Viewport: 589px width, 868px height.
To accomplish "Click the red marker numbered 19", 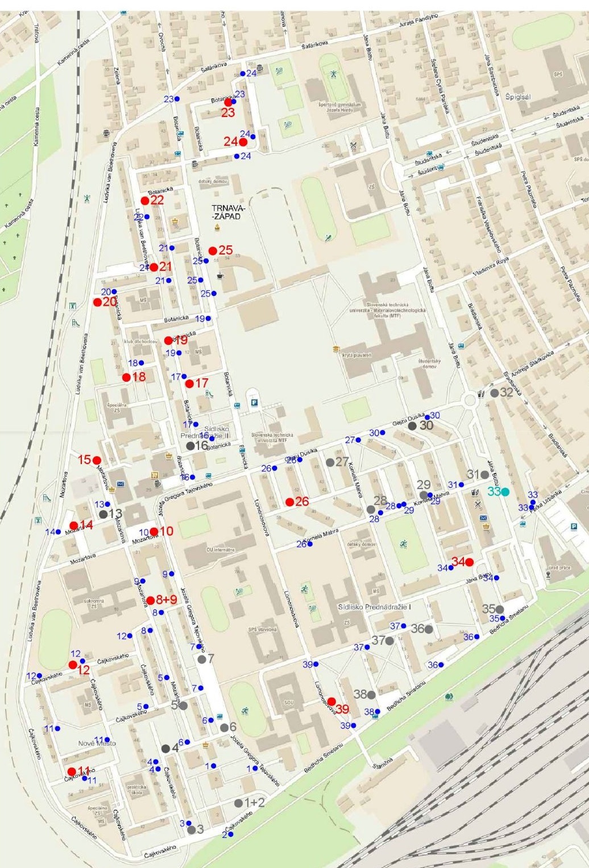I will pyautogui.click(x=168, y=340).
